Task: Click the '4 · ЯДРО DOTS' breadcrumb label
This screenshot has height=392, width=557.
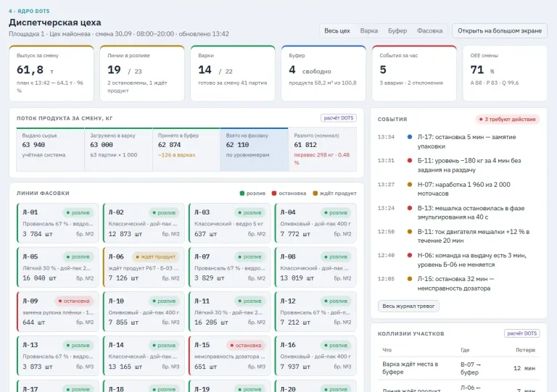Action: click(29, 11)
